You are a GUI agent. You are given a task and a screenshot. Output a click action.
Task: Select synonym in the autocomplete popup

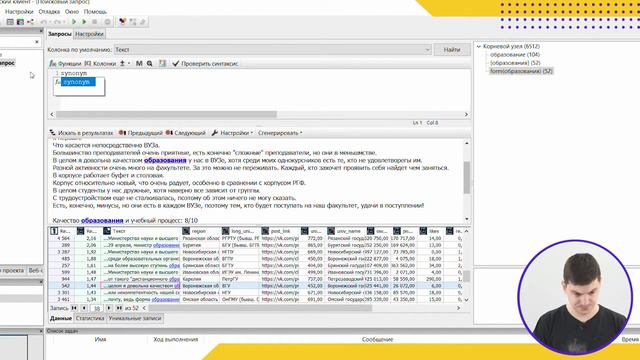click(78, 82)
